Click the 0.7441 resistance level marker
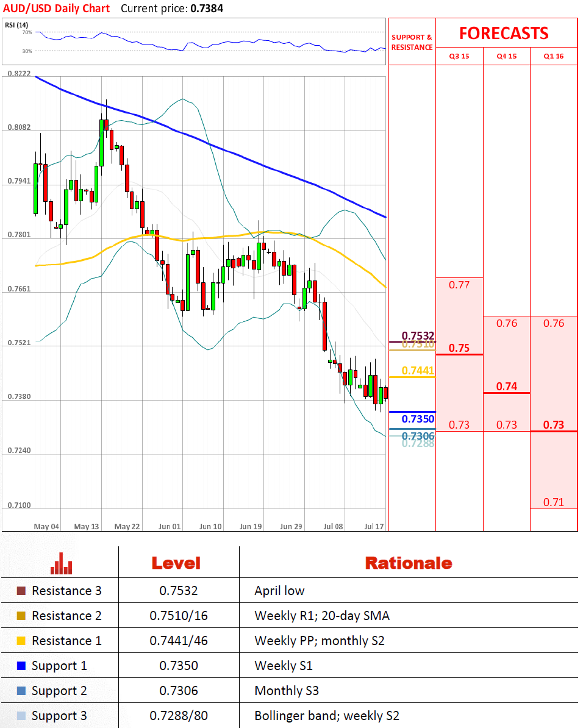The height and width of the screenshot is (728, 583). (x=418, y=371)
